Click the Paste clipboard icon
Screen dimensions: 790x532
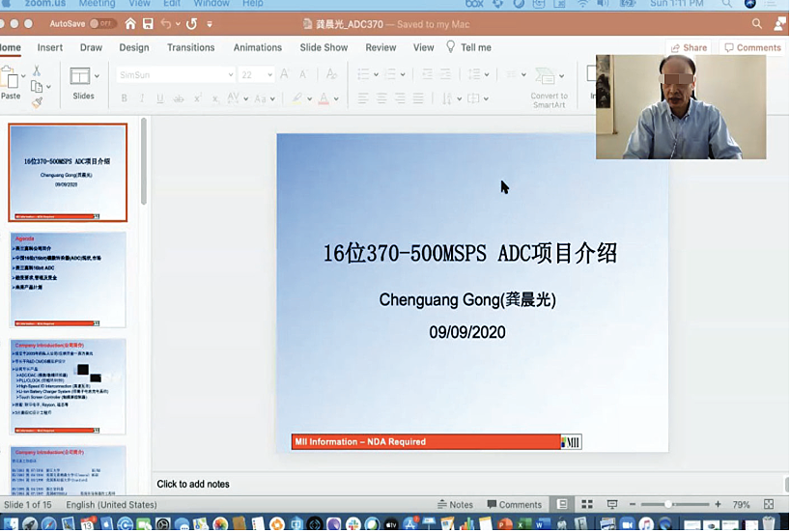click(x=10, y=78)
